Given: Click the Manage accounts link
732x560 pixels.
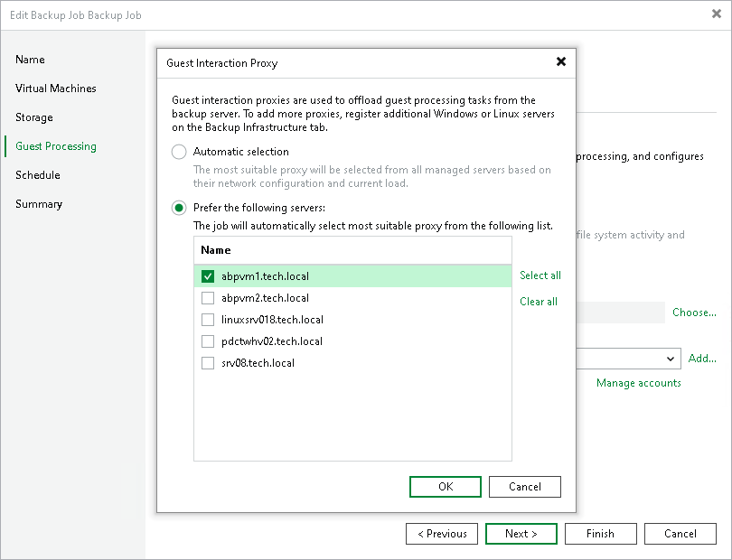Looking at the screenshot, I should click(x=639, y=383).
